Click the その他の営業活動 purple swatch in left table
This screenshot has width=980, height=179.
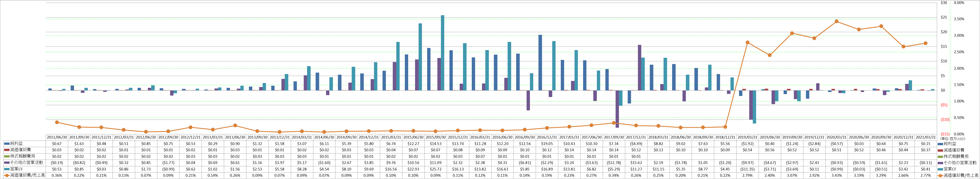pyautogui.click(x=6, y=163)
